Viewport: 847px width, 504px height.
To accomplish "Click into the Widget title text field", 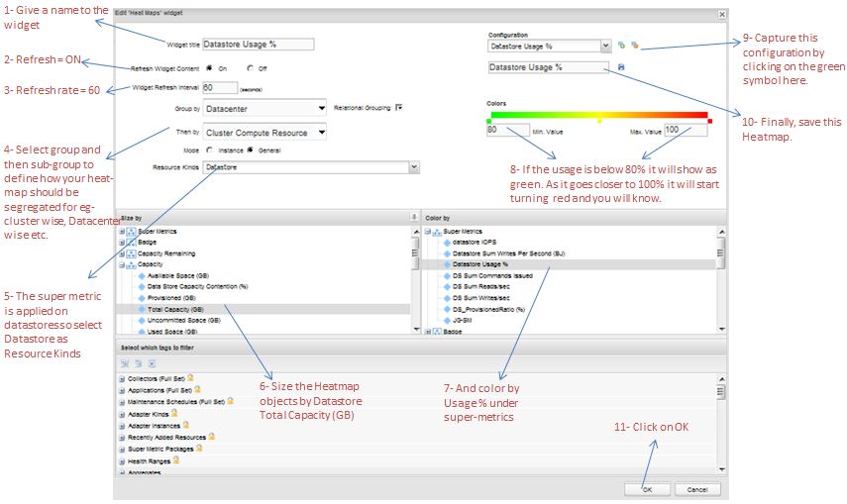I will coord(258,45).
